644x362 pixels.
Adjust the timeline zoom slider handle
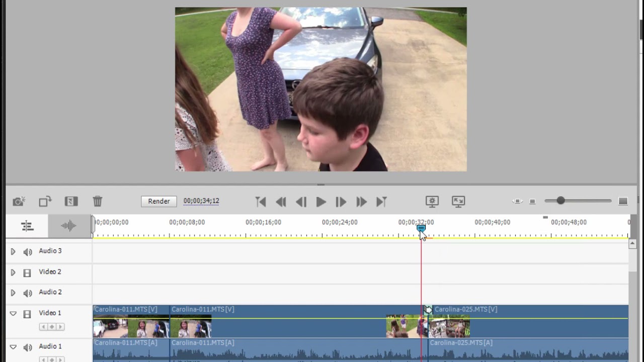pos(560,201)
